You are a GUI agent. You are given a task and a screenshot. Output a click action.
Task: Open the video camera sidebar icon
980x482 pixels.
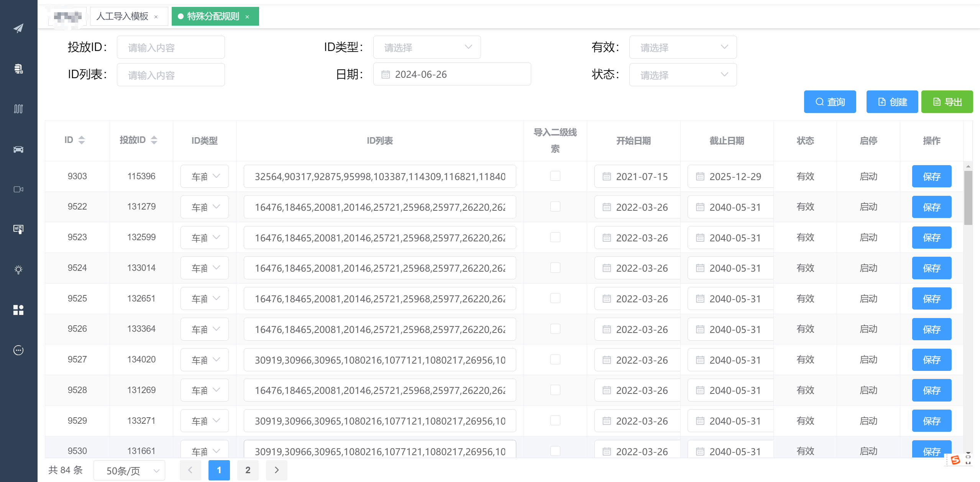[18, 189]
